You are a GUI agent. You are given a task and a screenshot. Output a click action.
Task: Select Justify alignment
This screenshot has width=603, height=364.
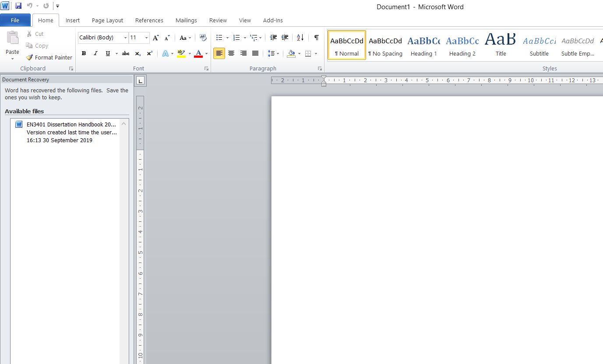(255, 53)
